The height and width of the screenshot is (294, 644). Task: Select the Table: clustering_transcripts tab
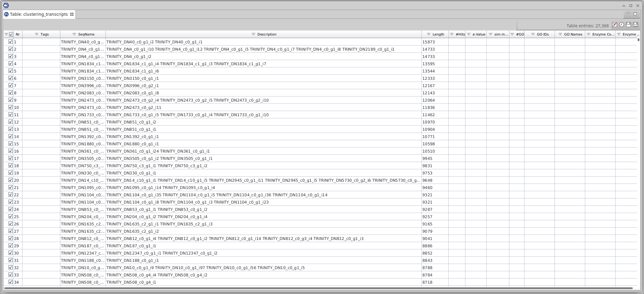[x=39, y=14]
